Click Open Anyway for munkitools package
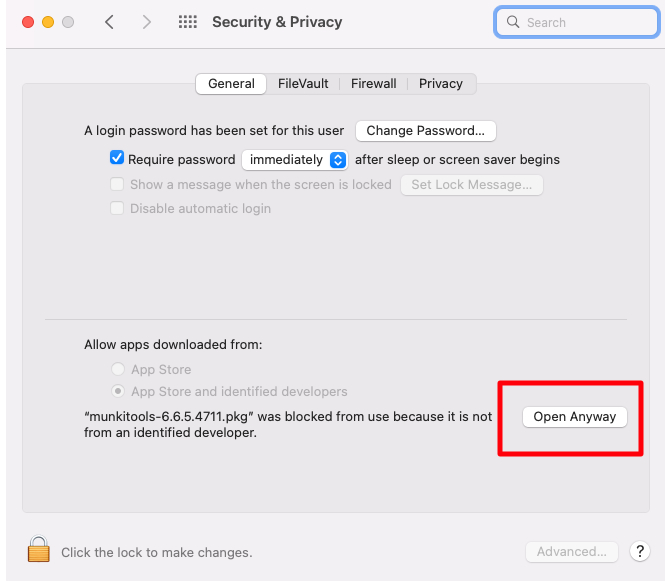This screenshot has width=665, height=581. tap(574, 417)
